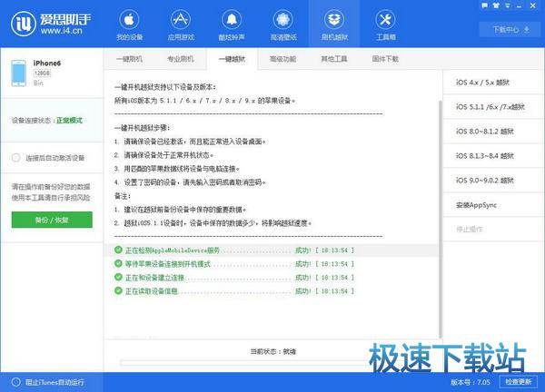Select log row 正在读取设备信息
The width and height of the screenshot is (545, 392).
pos(271,291)
